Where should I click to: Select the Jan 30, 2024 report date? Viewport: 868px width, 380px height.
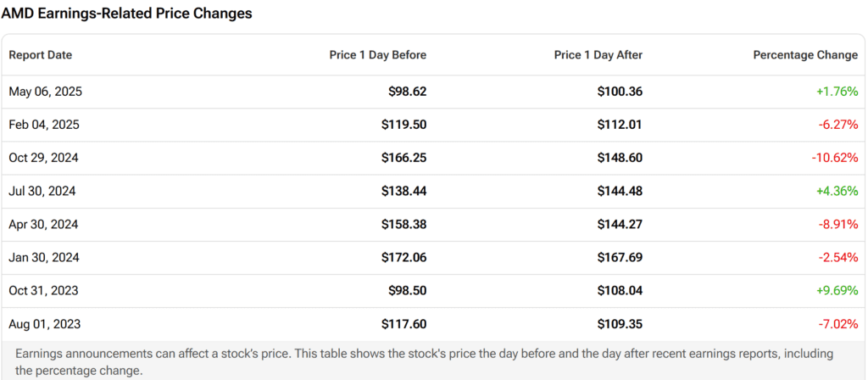(x=44, y=258)
